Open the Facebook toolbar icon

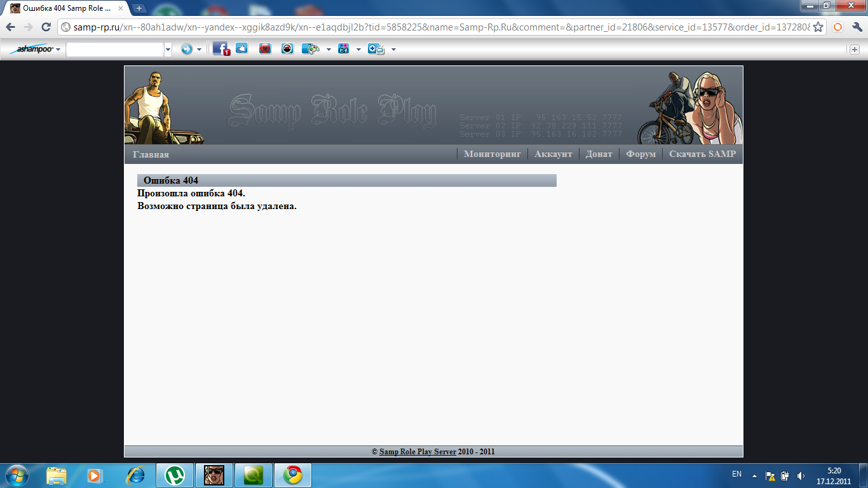(x=220, y=49)
